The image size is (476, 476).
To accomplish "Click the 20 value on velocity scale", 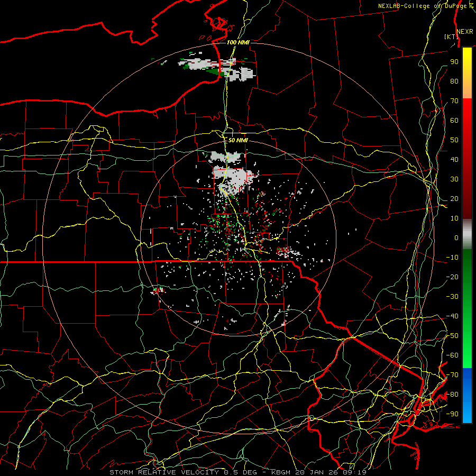I will [454, 198].
